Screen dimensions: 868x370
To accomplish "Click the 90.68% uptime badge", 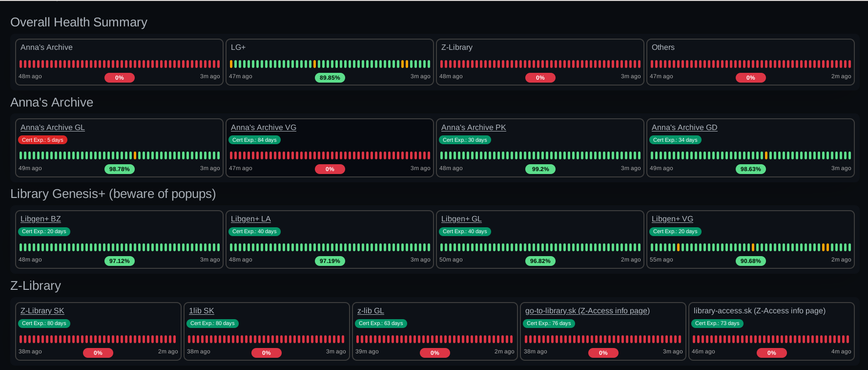I will tap(751, 261).
